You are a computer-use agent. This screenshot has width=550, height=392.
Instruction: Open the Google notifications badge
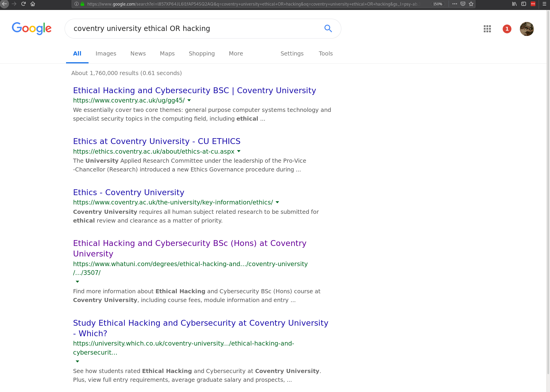(x=507, y=29)
